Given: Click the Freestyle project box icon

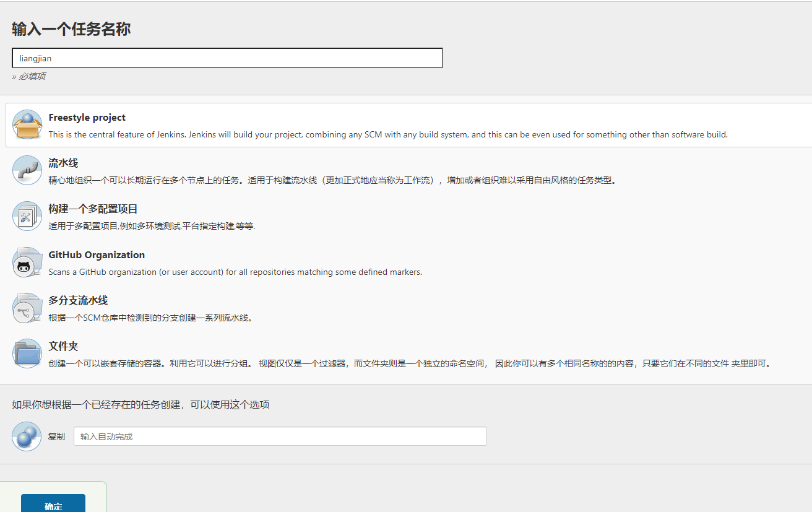Looking at the screenshot, I should click(x=27, y=125).
